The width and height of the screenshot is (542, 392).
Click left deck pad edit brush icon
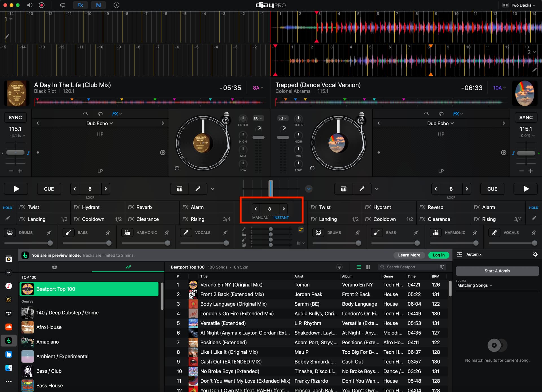[x=198, y=189]
